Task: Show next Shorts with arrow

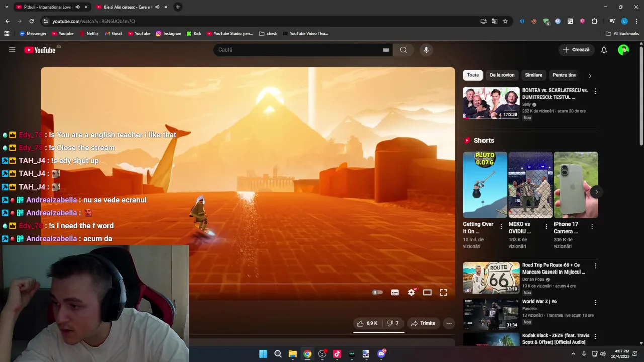Action: point(596,192)
